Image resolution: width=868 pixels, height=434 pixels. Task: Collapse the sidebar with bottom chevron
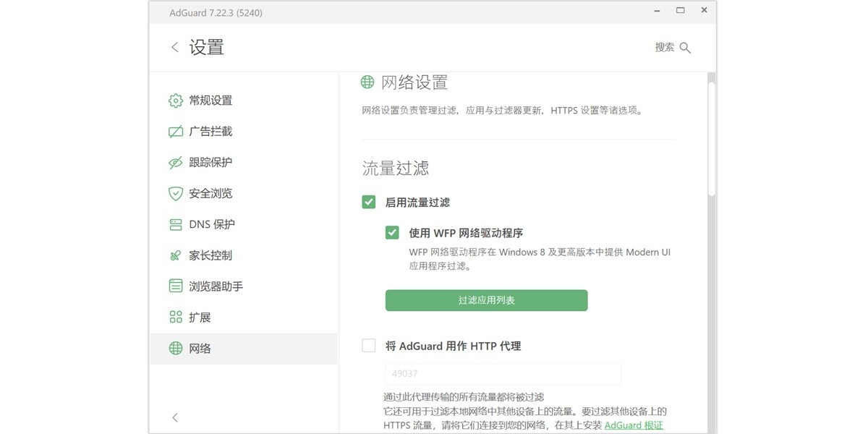(175, 417)
